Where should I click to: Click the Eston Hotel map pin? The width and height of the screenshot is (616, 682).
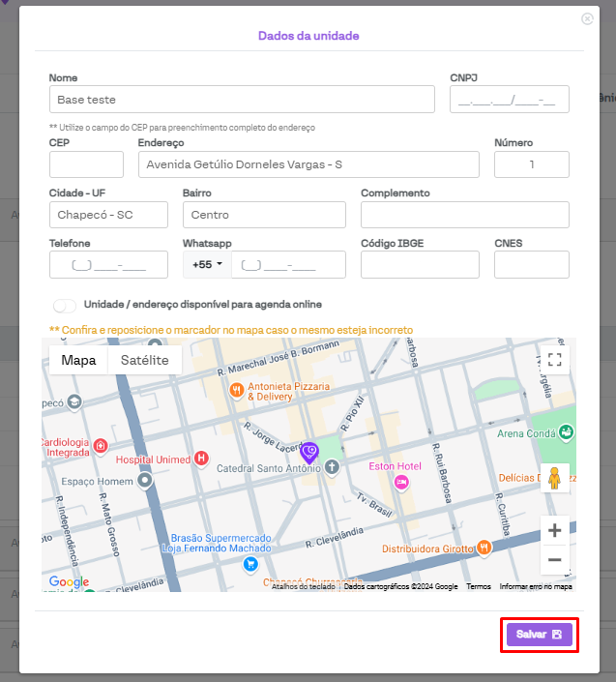coord(401,482)
